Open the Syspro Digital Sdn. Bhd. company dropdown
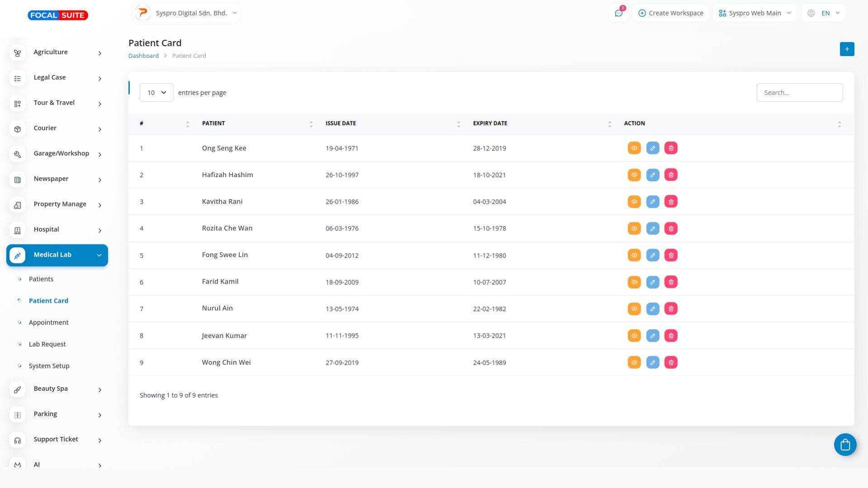Screen dimensions: 868x488 pos(187,13)
